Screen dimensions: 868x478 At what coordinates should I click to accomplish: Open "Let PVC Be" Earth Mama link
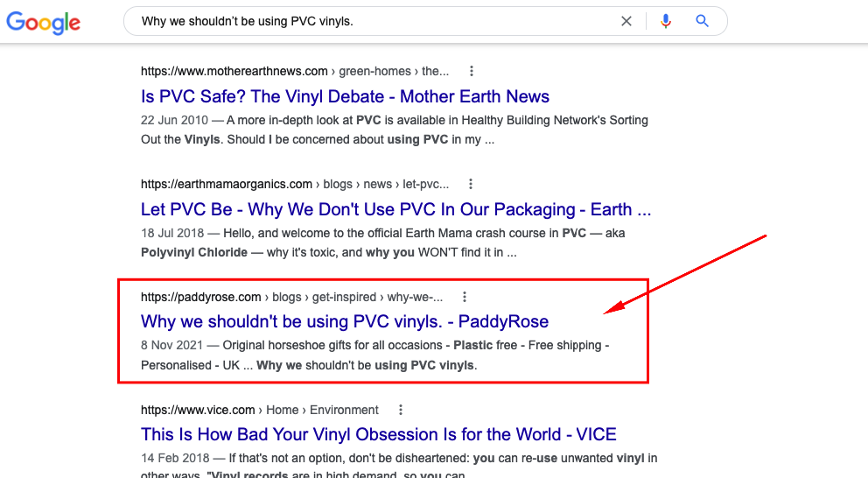pos(395,209)
